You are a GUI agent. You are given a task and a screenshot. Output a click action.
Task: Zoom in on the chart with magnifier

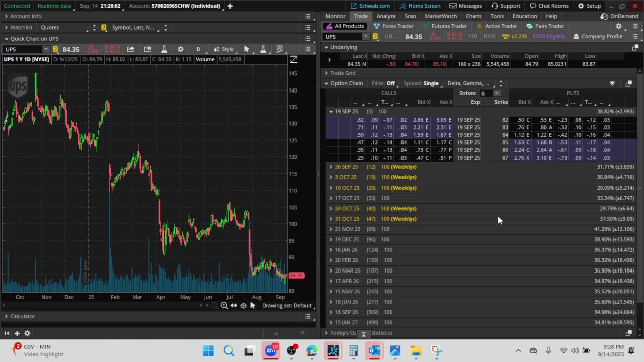[x=224, y=305]
